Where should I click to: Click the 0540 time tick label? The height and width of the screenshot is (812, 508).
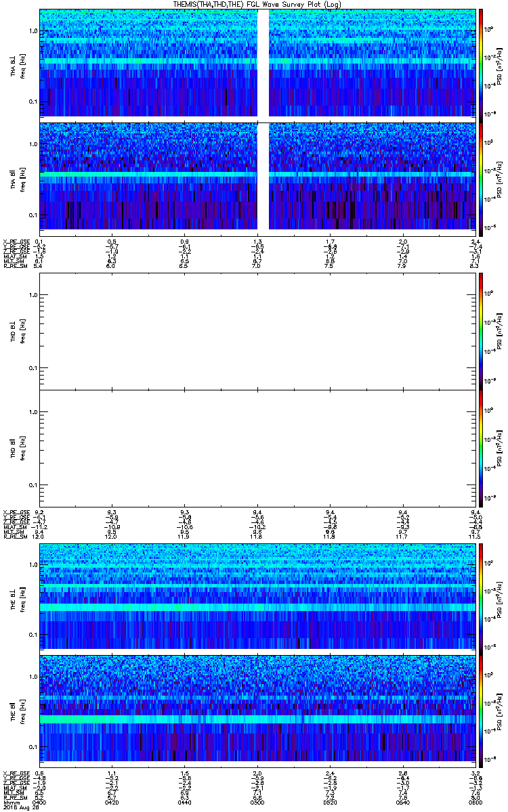coord(402,802)
